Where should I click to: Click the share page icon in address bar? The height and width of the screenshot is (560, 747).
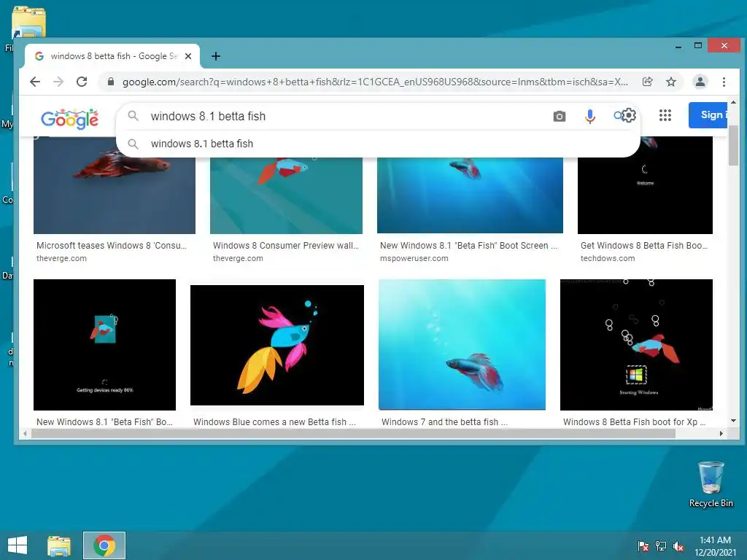[648, 82]
